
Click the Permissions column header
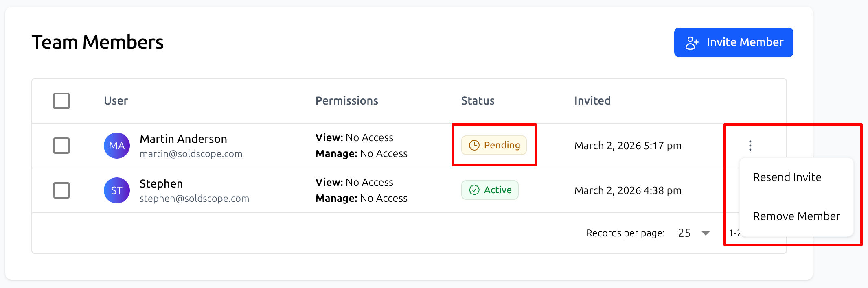tap(346, 101)
